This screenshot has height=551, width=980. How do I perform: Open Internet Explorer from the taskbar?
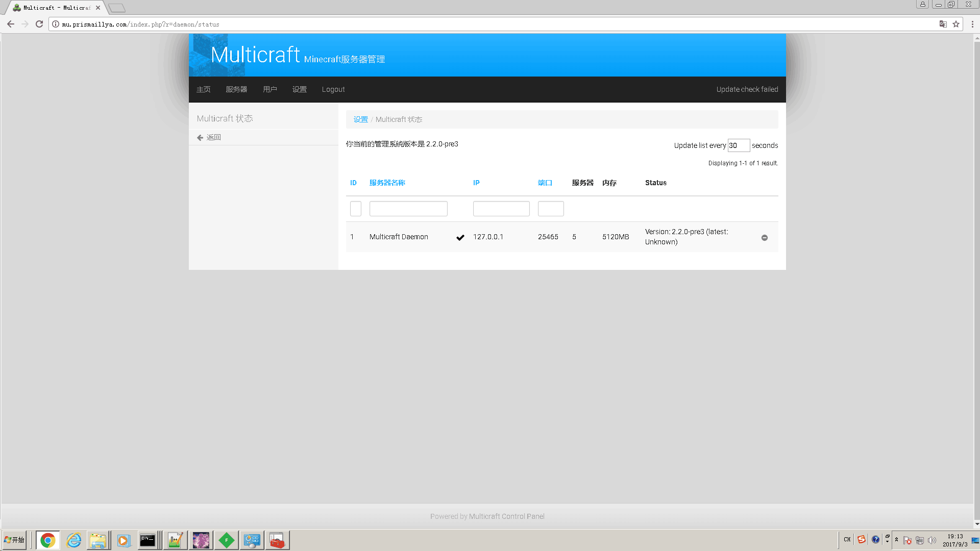[73, 540]
